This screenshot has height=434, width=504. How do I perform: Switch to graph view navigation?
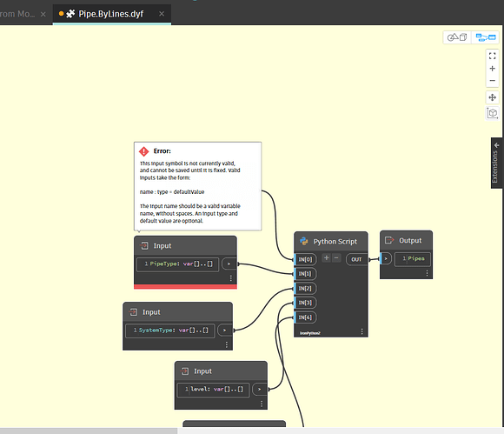pyautogui.click(x=486, y=37)
